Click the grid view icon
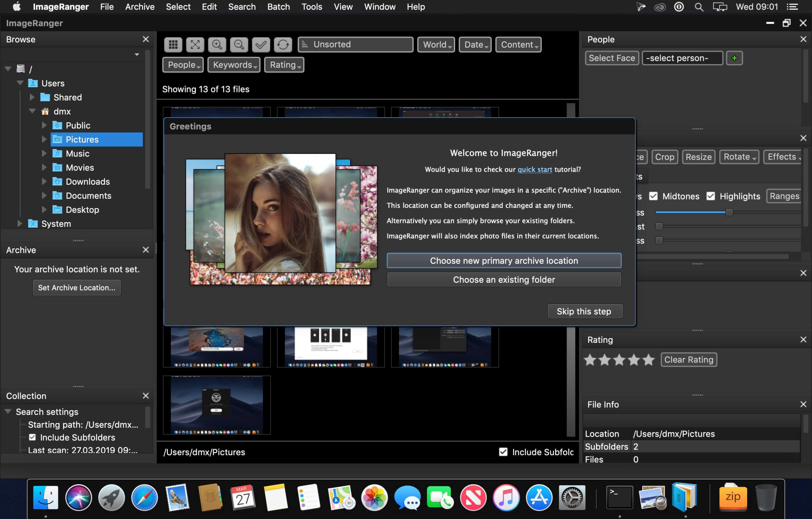Image resolution: width=812 pixels, height=519 pixels. click(173, 44)
